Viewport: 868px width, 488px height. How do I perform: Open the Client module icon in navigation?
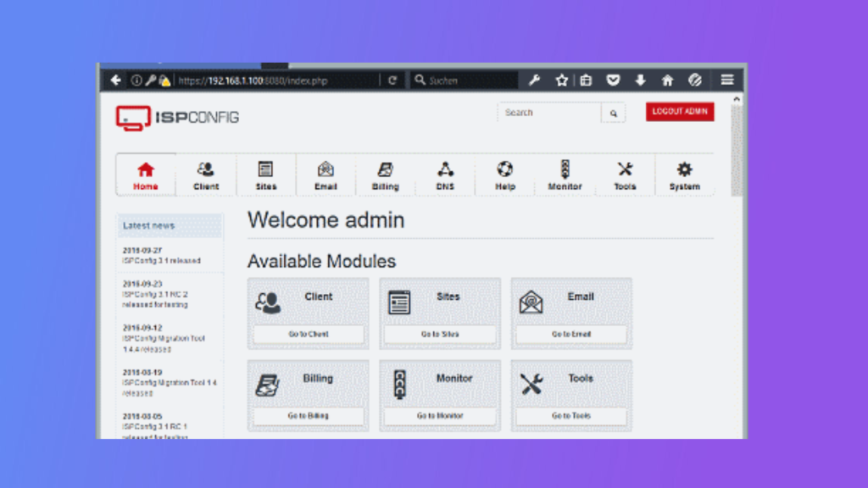click(204, 169)
